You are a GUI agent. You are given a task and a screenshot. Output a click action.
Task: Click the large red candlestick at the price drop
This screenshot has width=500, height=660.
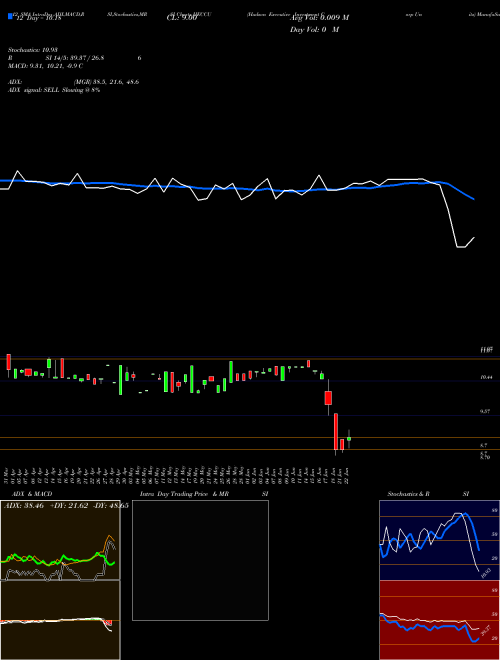336,432
